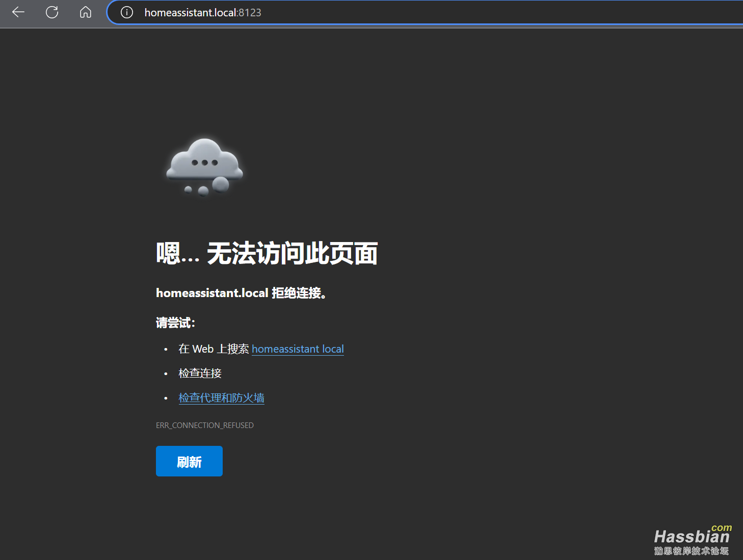Image resolution: width=743 pixels, height=560 pixels.
Task: Reload the page with the refresh icon
Action: pos(52,12)
